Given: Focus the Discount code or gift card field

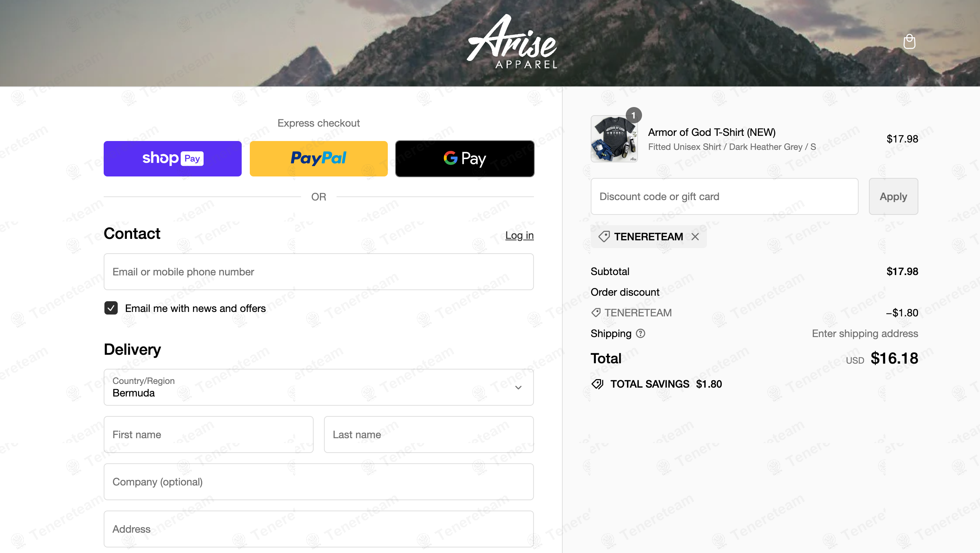Looking at the screenshot, I should [x=724, y=196].
